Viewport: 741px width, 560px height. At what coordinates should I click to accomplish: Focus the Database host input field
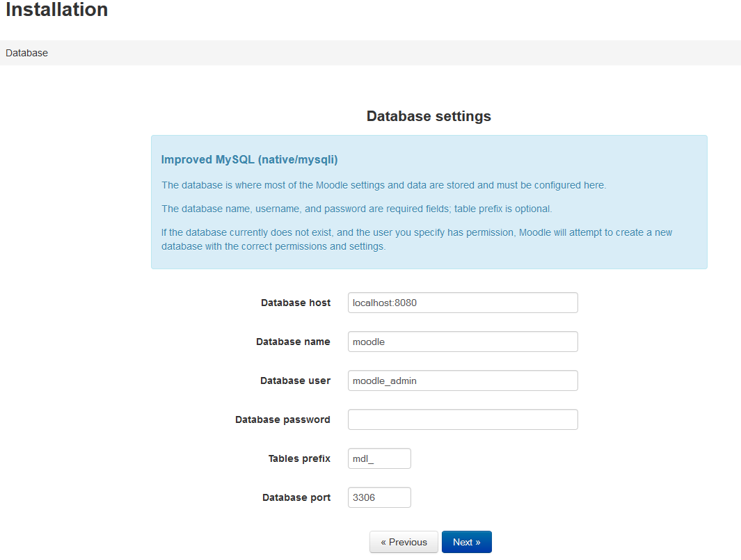click(x=463, y=303)
